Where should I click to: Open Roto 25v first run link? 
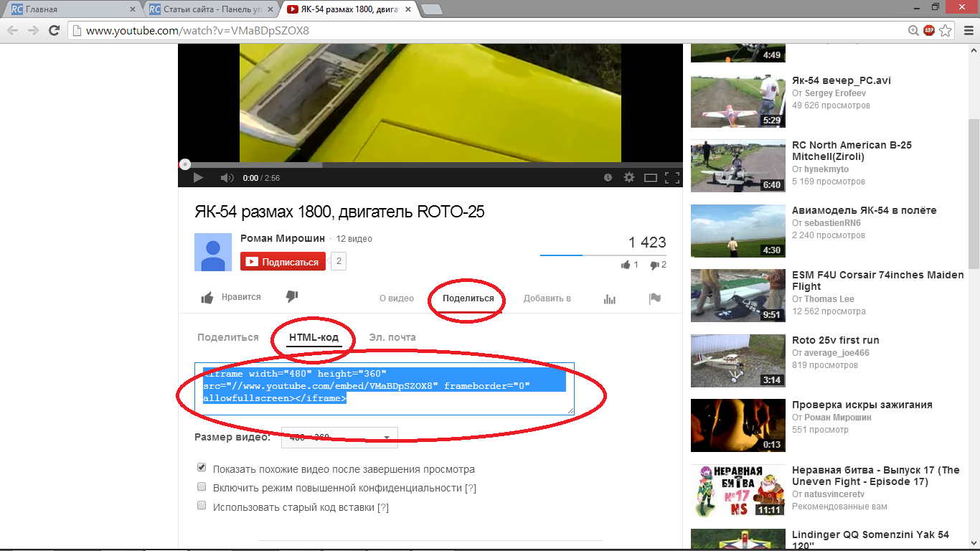(836, 340)
